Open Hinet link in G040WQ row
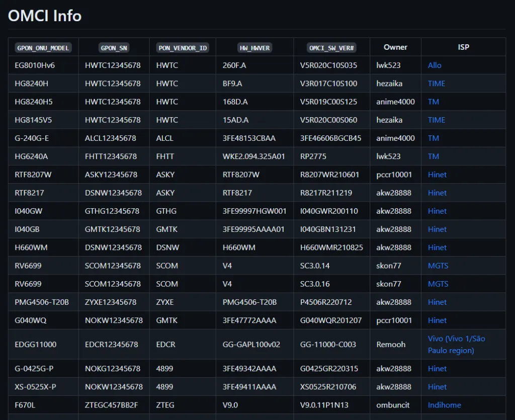The height and width of the screenshot is (420, 515). click(x=437, y=320)
